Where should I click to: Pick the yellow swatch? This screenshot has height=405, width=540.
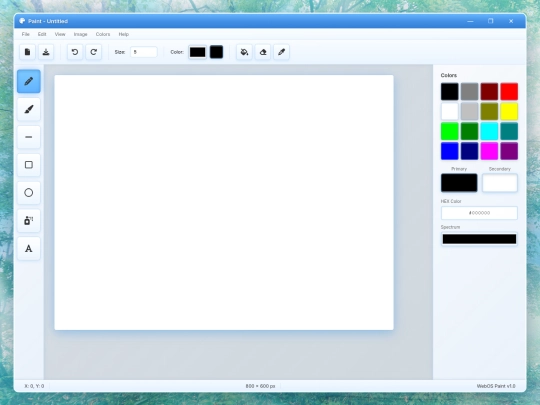coord(509,111)
